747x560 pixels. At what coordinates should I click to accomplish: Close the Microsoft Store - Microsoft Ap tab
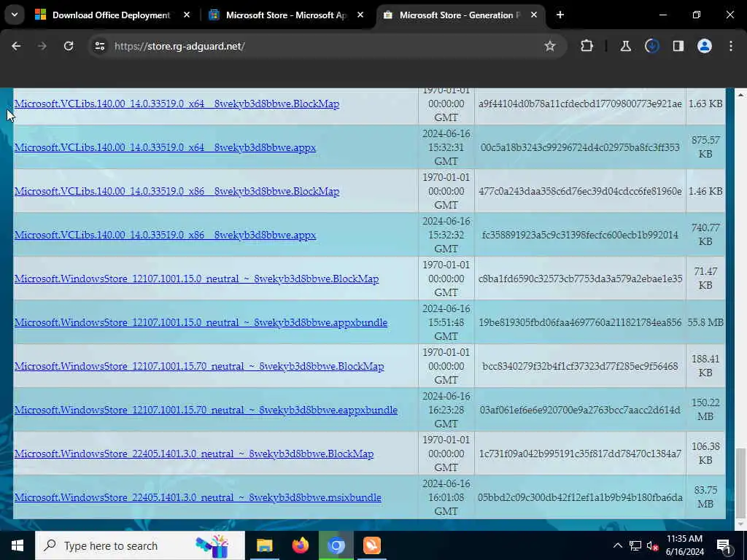coord(360,15)
